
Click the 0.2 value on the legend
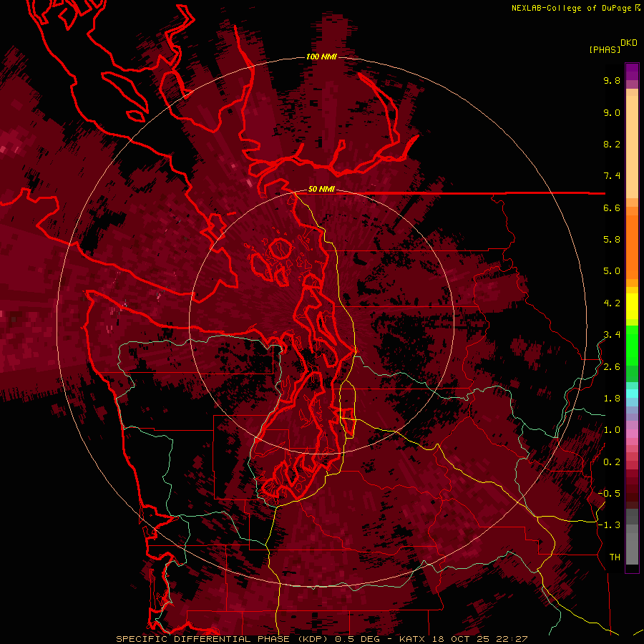[x=612, y=462]
